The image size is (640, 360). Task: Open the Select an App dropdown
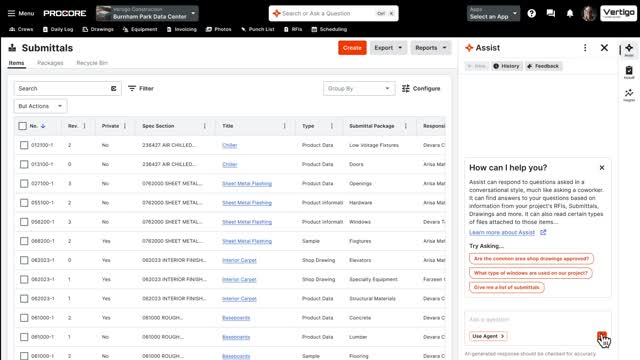coord(493,13)
